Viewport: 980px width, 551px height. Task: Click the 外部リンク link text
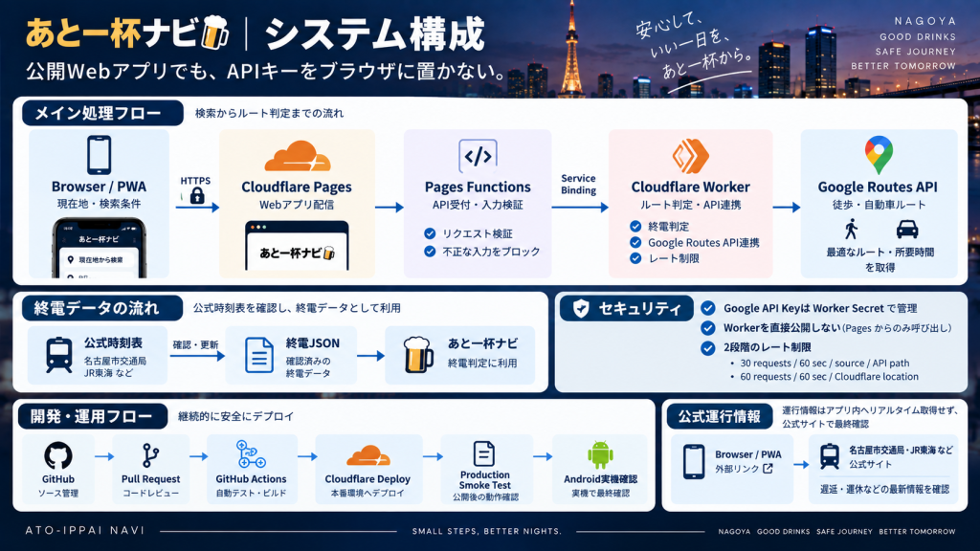(x=737, y=469)
